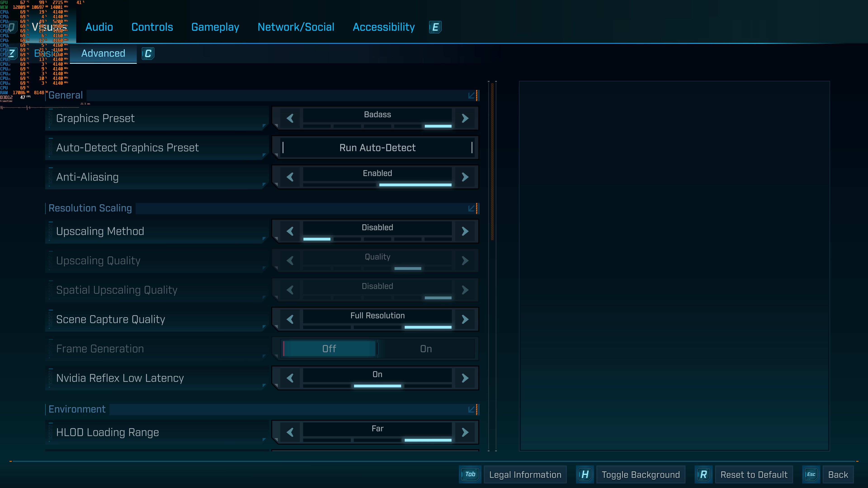Switch to the Accessibility tab

383,27
